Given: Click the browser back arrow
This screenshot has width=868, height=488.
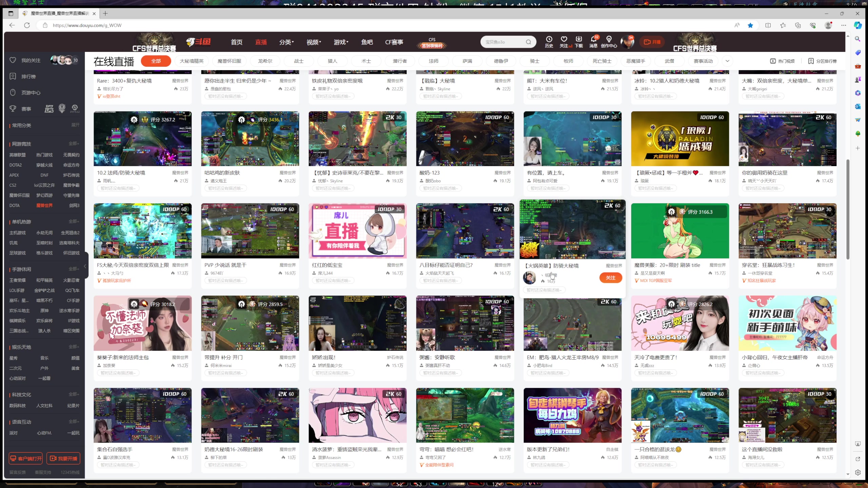Looking at the screenshot, I should click(12, 25).
